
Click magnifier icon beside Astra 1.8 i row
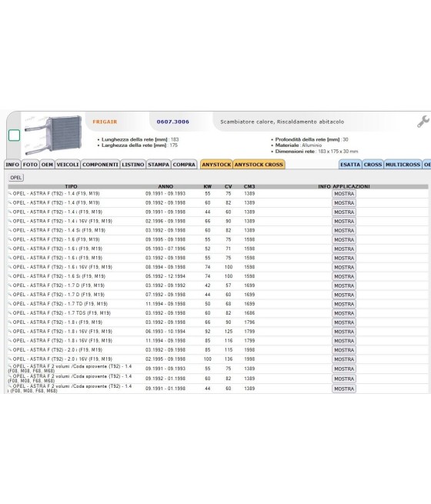[10, 322]
